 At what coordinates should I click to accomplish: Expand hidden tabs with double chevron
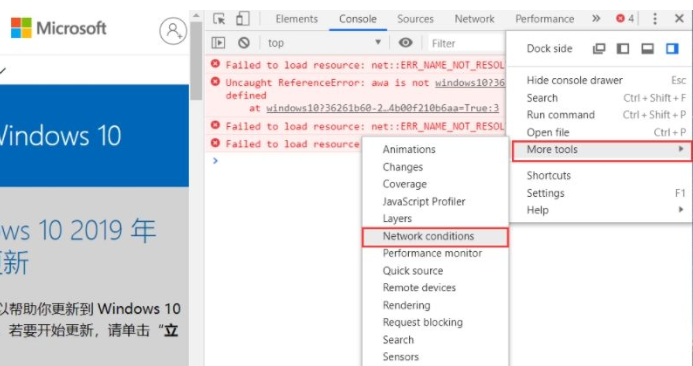click(x=596, y=19)
